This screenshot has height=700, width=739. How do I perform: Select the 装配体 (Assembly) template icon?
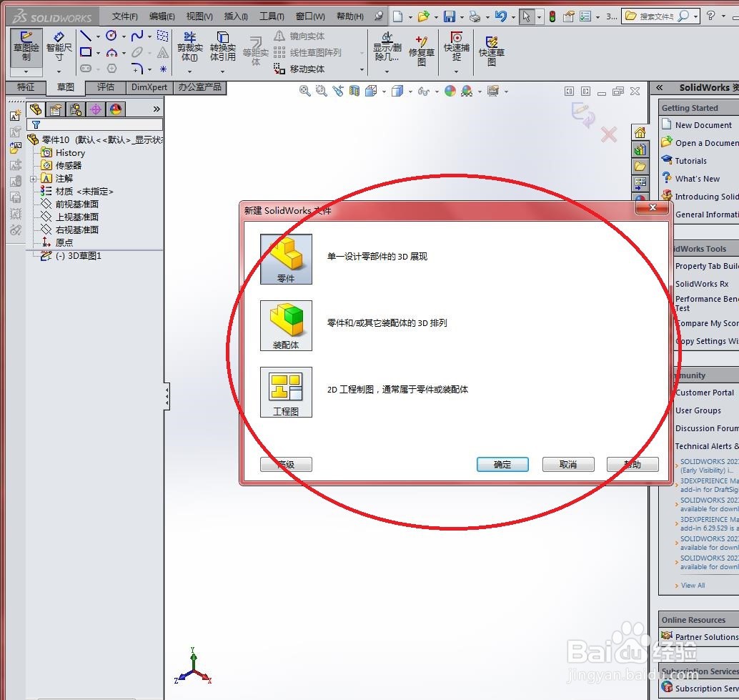(286, 325)
